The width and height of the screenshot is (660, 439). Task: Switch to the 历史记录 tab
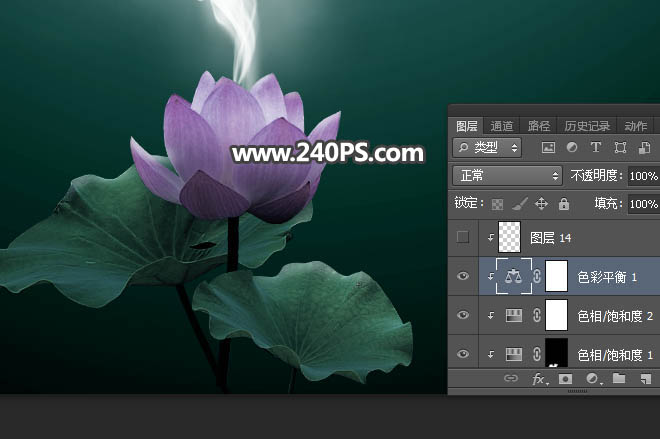[x=586, y=126]
